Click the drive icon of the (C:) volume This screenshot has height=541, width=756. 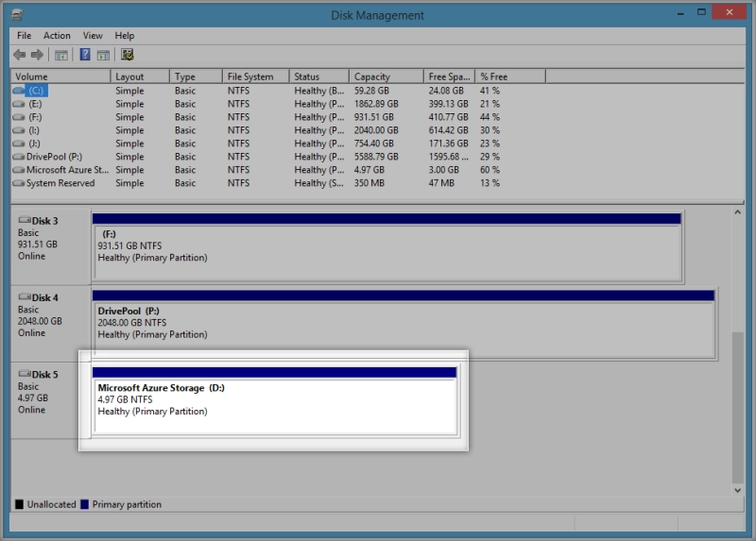coord(18,91)
